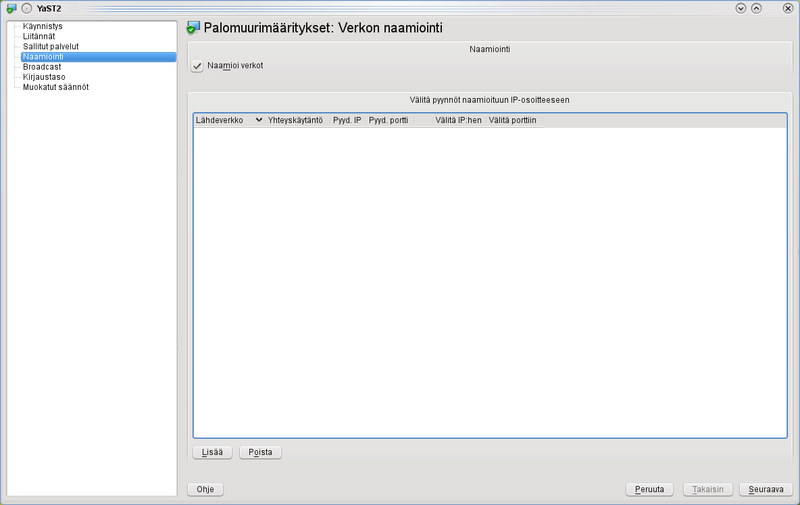Cancel with the Peruuta button
The width and height of the screenshot is (800, 505).
tap(649, 490)
